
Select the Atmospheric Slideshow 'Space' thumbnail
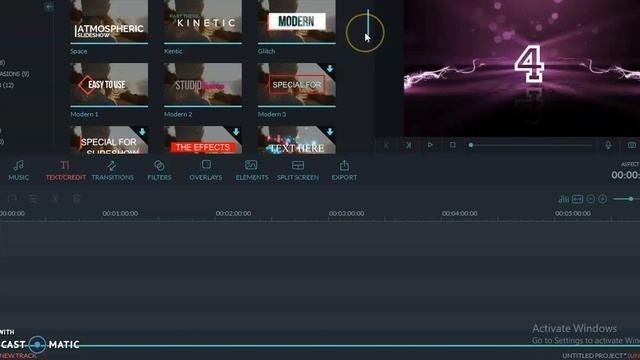point(109,21)
